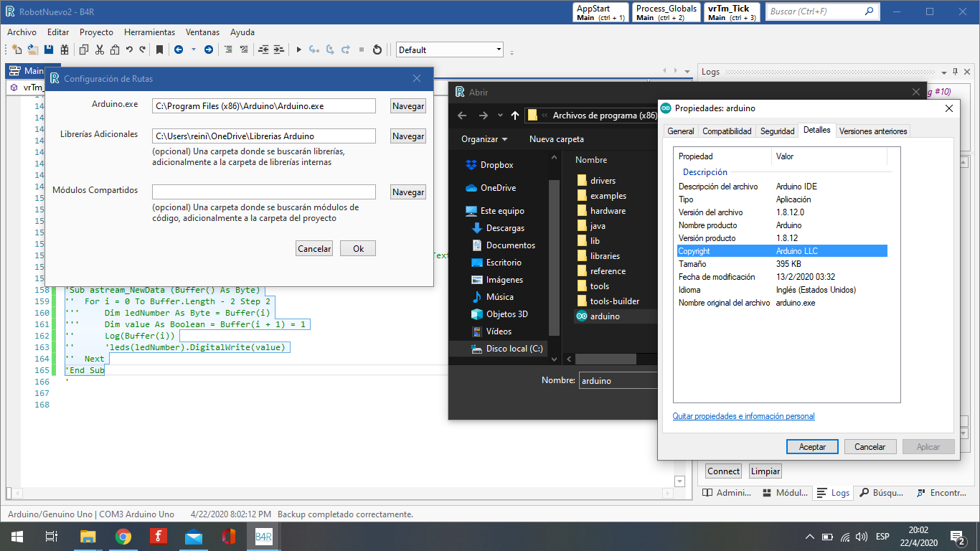The height and width of the screenshot is (551, 980).
Task: Open the Mail app from taskbar
Action: (193, 537)
